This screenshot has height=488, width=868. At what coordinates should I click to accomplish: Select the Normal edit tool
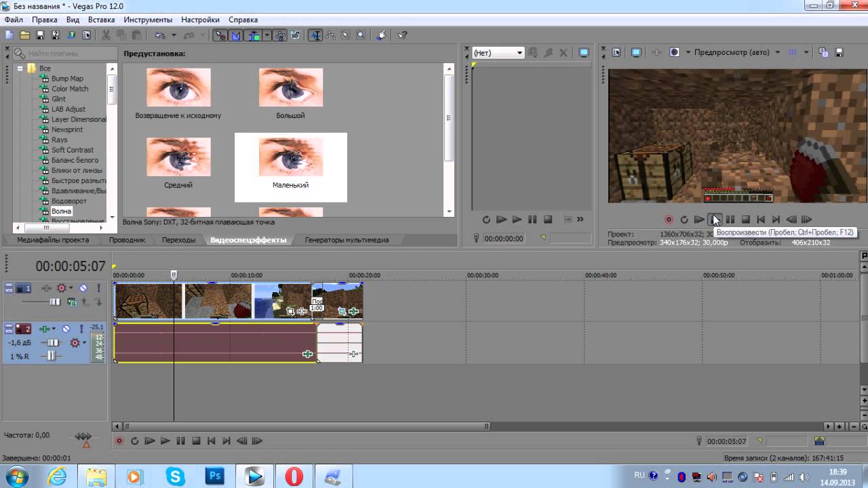point(315,35)
